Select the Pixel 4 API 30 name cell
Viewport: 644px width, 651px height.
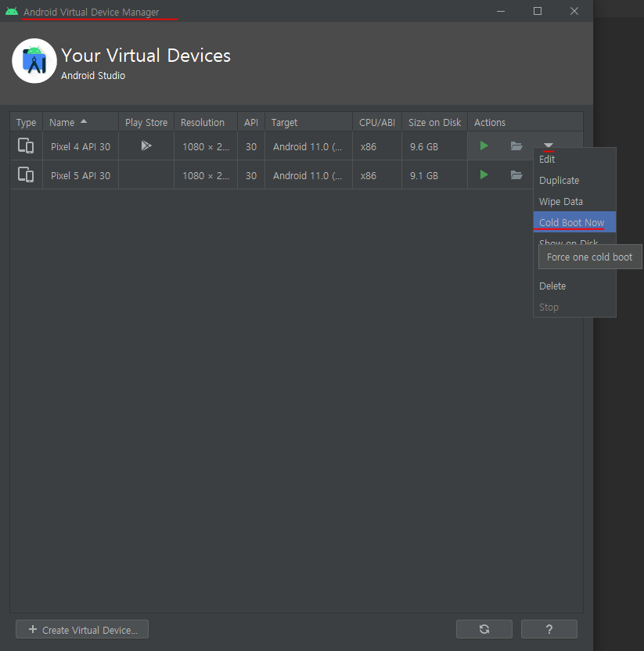click(x=81, y=146)
